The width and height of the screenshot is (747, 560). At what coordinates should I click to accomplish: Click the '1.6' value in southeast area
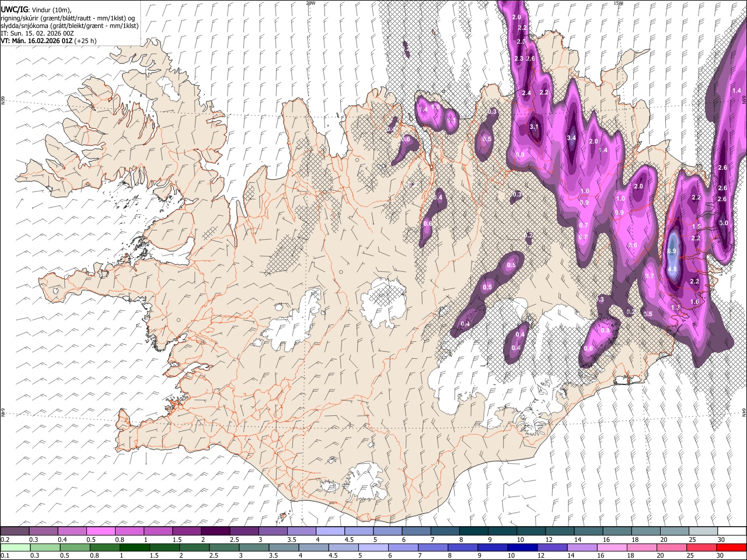tap(694, 302)
